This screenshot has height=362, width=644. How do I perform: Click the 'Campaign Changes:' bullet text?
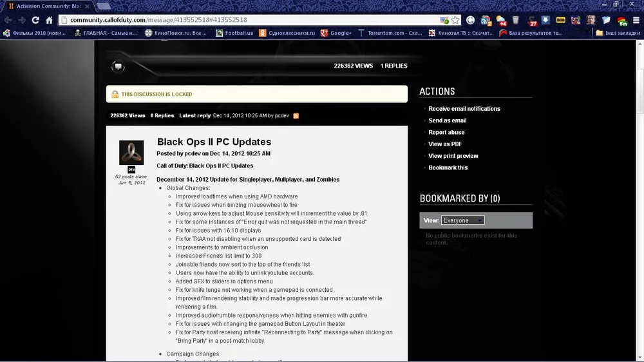193,354
